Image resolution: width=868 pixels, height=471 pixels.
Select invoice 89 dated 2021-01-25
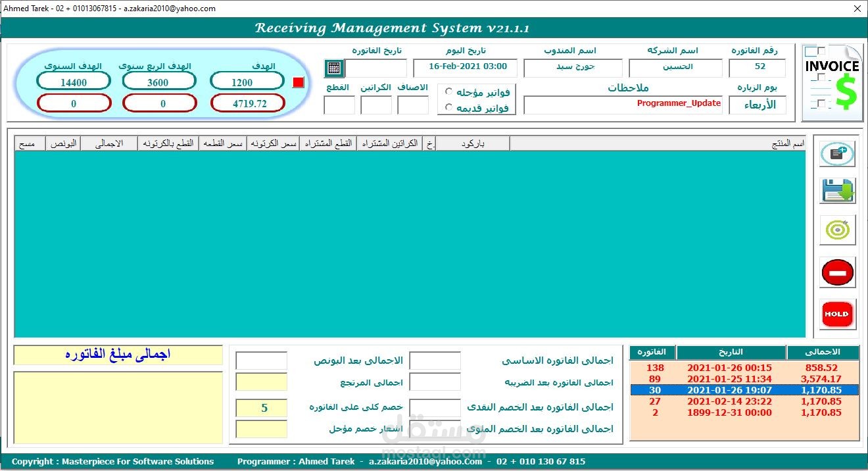coord(744,379)
